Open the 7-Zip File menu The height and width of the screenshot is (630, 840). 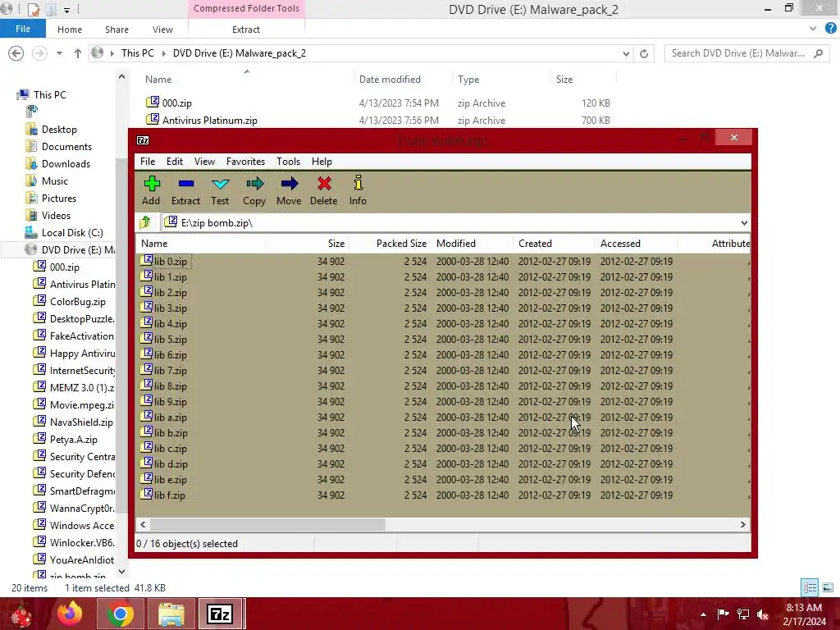pos(148,162)
